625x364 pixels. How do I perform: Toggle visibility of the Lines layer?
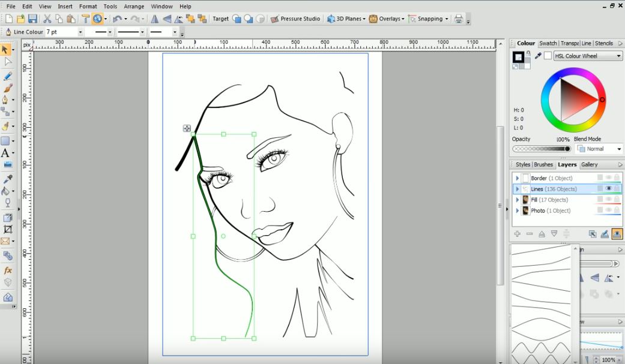coord(608,189)
